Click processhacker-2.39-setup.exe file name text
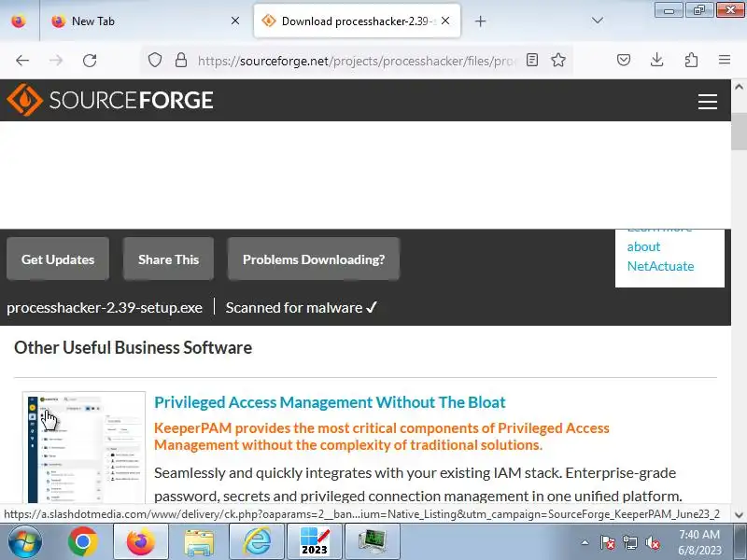 coord(105,308)
